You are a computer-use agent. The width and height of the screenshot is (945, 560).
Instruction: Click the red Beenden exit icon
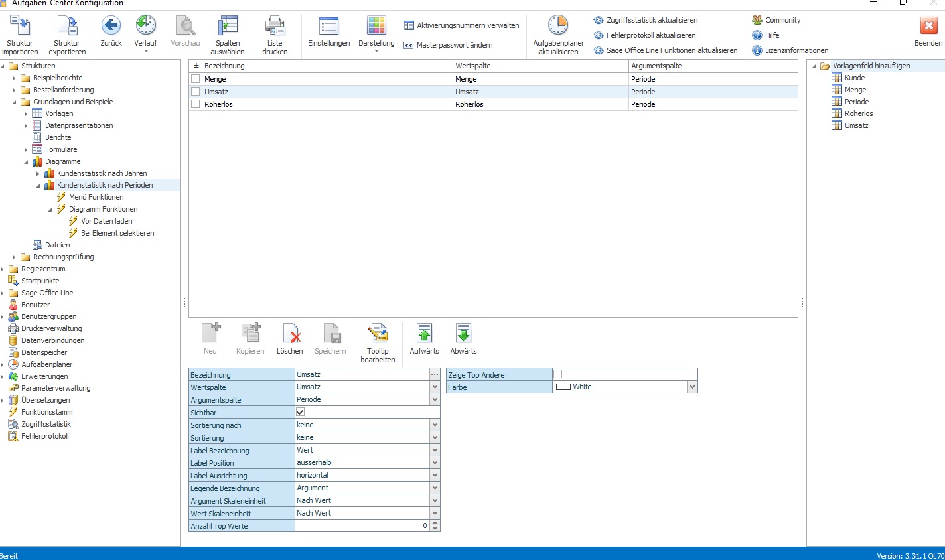tap(928, 26)
